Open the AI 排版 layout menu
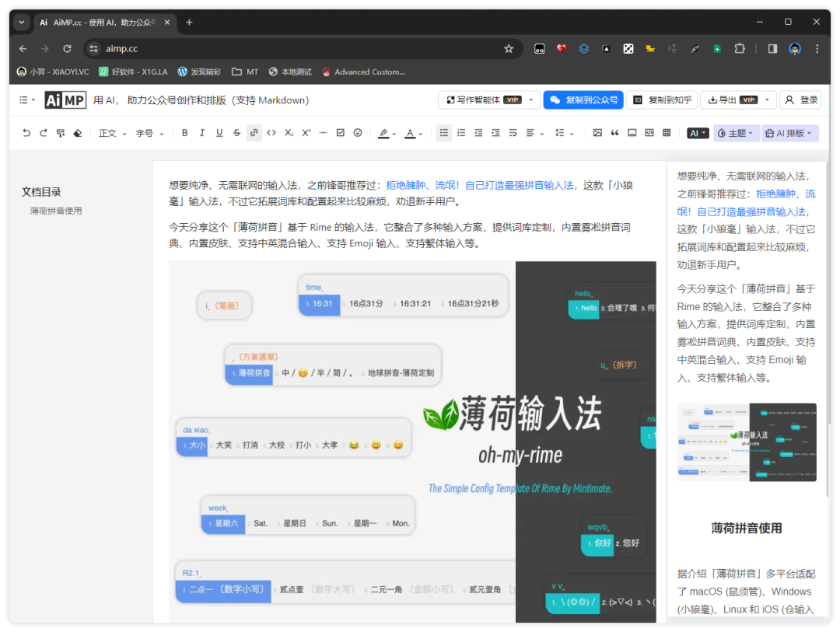Image resolution: width=840 pixels, height=632 pixels. [789, 133]
